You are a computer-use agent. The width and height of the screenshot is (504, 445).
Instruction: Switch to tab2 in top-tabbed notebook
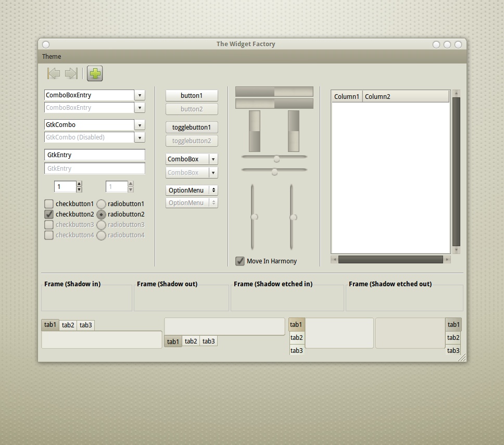click(x=68, y=325)
